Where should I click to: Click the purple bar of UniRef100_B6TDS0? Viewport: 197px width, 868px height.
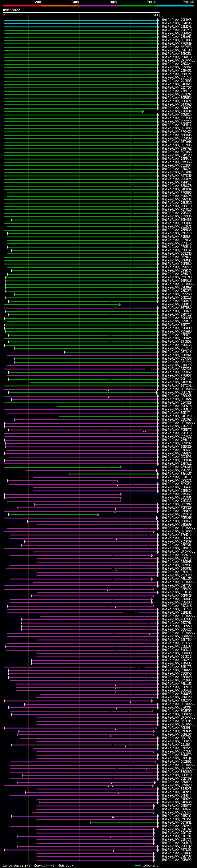[x=81, y=308]
